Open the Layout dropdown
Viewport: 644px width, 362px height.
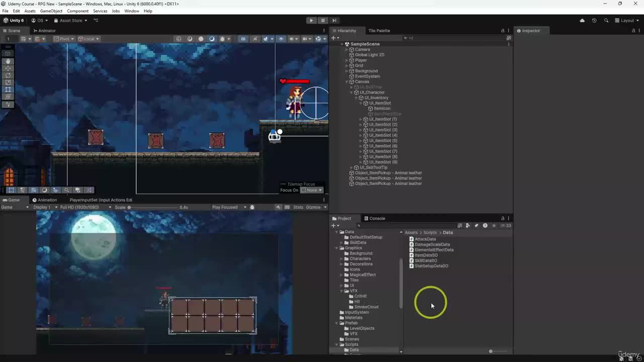coord(627,21)
